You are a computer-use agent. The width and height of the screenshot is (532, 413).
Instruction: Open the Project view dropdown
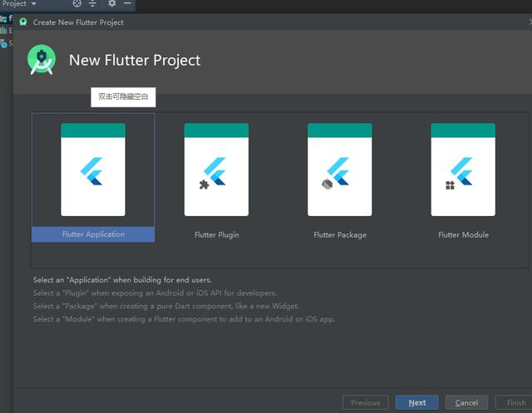coord(19,3)
